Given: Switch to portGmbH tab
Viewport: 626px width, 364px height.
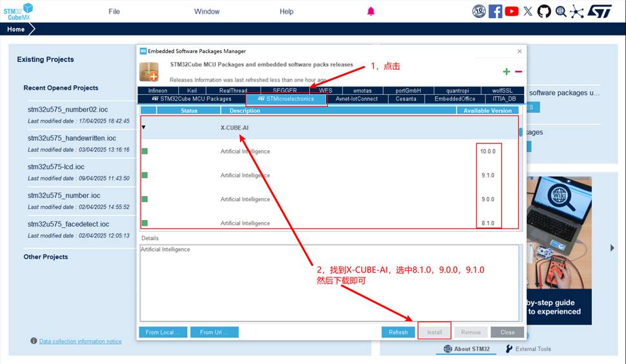Looking at the screenshot, I should [408, 90].
